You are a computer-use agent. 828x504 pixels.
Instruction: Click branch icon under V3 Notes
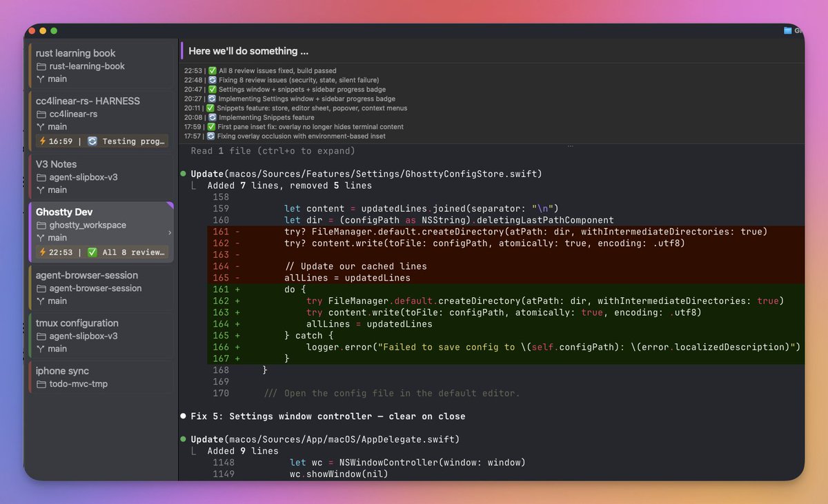(41, 190)
